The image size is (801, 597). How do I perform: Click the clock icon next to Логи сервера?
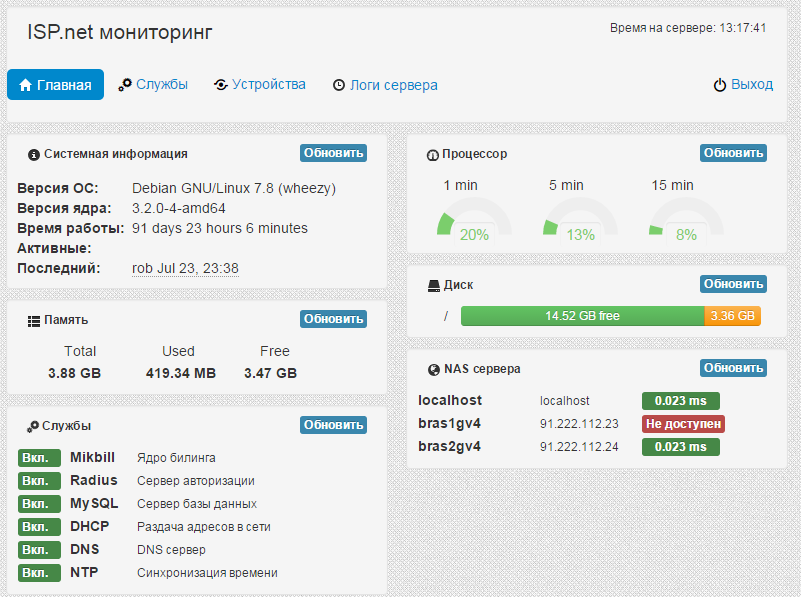(339, 86)
